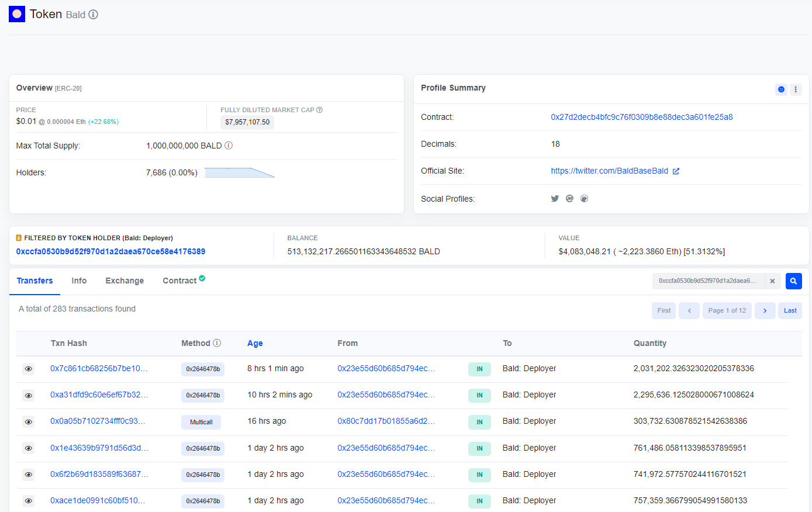The image size is (812, 512).
Task: Open contract address 0x27d2decb4bfc9c76f0309b8e88dec3a601fe25a8
Action: click(x=641, y=117)
